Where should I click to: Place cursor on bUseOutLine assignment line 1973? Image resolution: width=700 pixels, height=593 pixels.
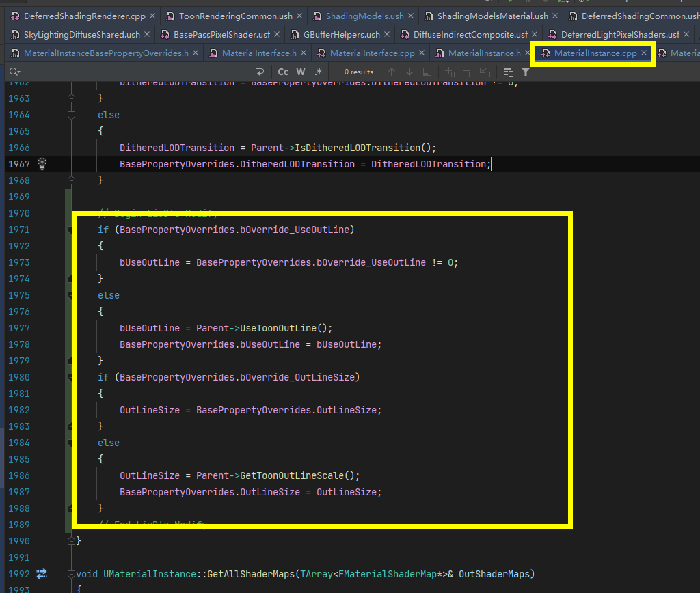[x=239, y=262]
